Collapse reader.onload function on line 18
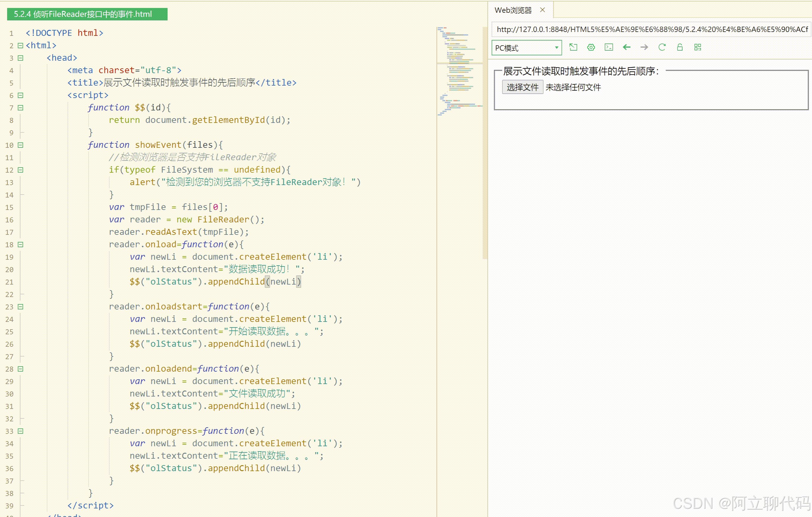812x517 pixels. pyautogui.click(x=20, y=245)
